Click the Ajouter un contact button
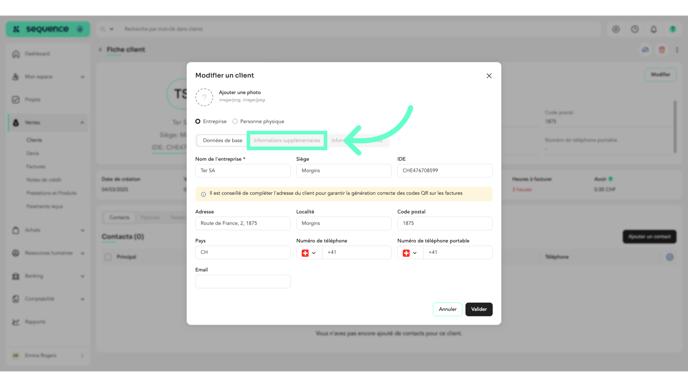This screenshot has width=688, height=387. coord(649,237)
